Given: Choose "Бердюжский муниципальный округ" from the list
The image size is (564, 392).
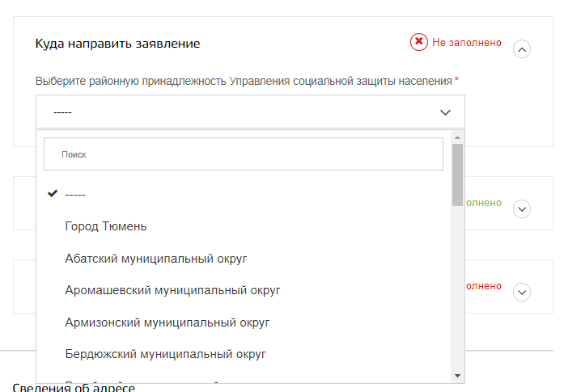Looking at the screenshot, I should point(165,354).
